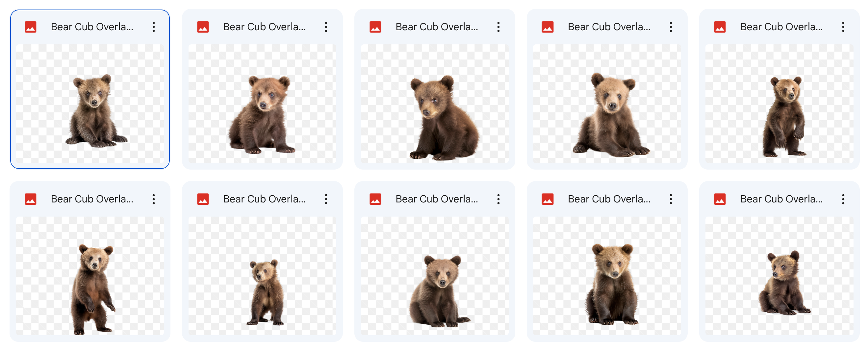This screenshot has width=868, height=351.
Task: Open the three-dot menu on the selected top-left card
Action: (x=154, y=27)
